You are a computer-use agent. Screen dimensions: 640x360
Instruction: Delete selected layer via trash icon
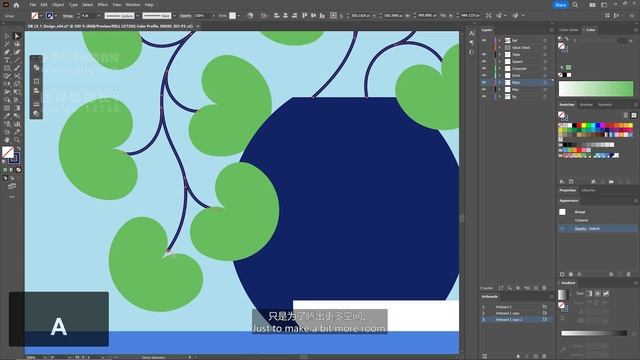tap(544, 288)
